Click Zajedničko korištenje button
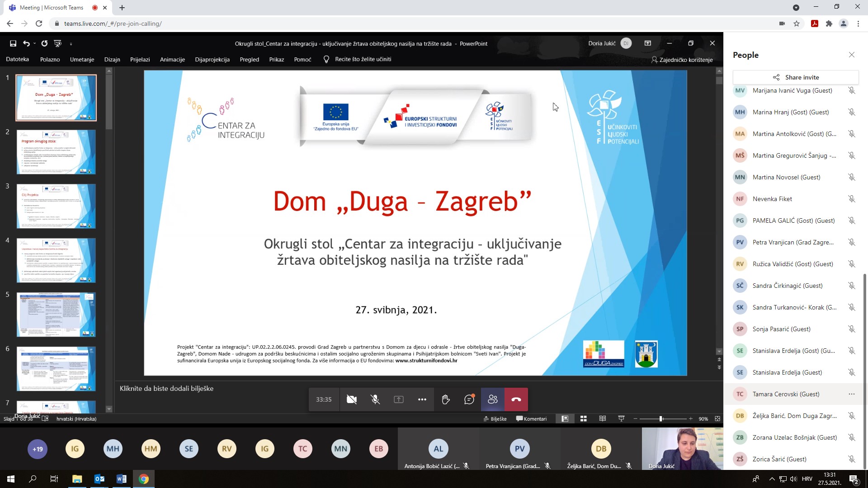The image size is (868, 488). click(x=682, y=60)
